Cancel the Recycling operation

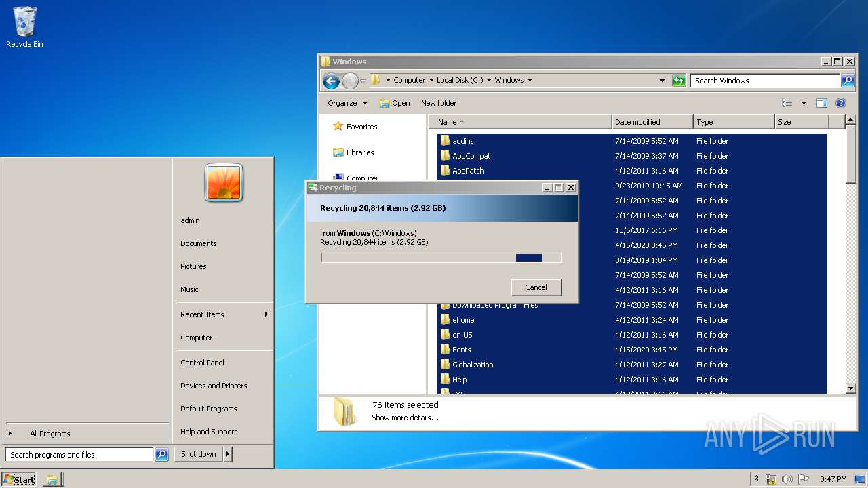click(x=536, y=287)
